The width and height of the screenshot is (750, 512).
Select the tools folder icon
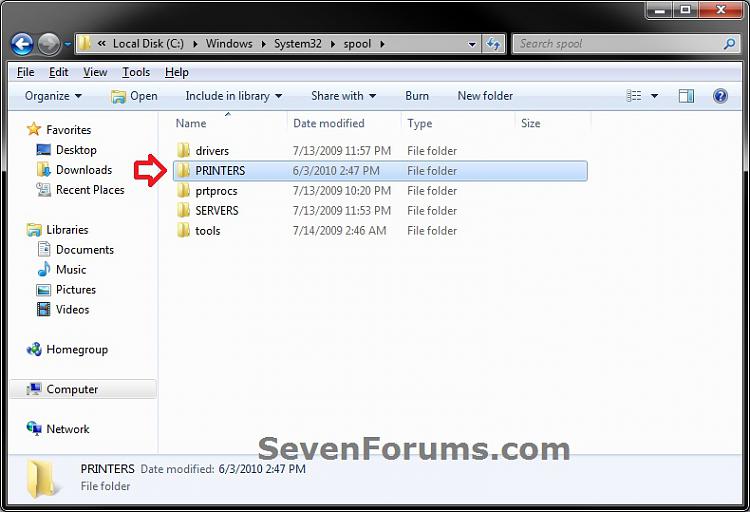(x=183, y=231)
